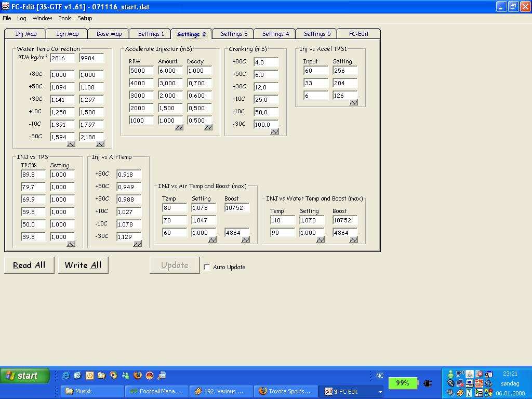Image resolution: width=532 pixels, height=399 pixels.
Task: Open Boost graph in INJ vs Air Temp
Action: (x=246, y=240)
